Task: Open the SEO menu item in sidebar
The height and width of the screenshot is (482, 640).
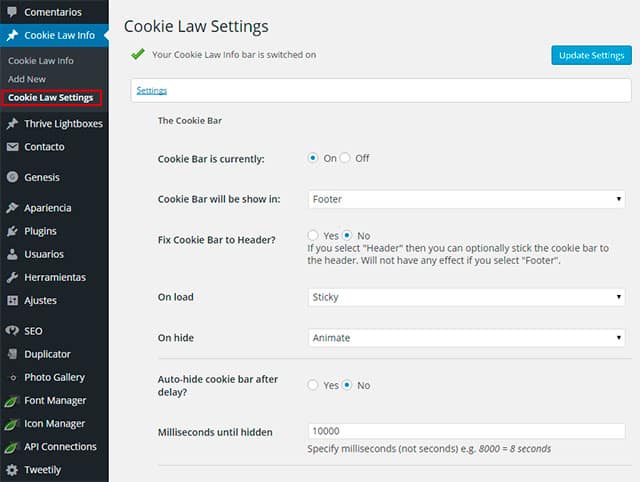Action: click(33, 331)
